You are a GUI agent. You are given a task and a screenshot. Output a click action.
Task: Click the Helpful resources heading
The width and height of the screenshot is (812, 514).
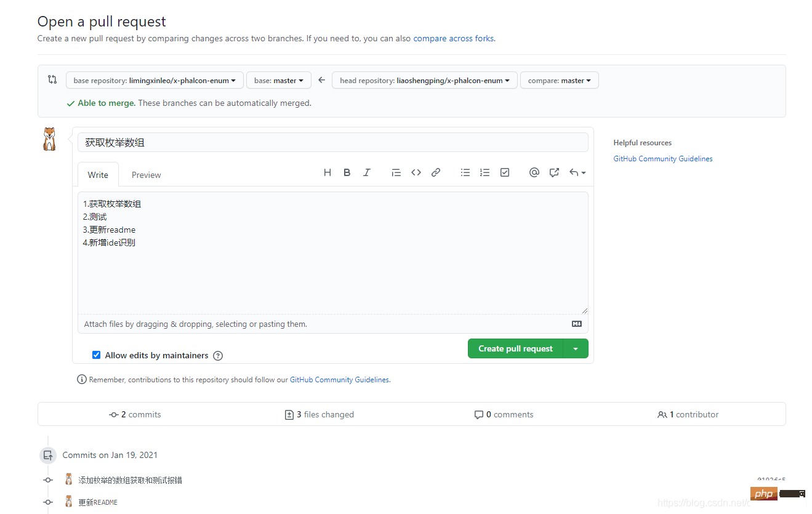coord(642,143)
